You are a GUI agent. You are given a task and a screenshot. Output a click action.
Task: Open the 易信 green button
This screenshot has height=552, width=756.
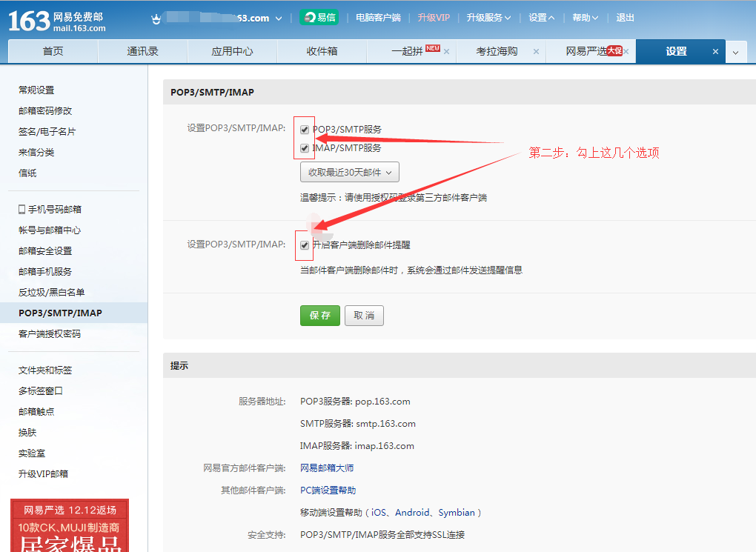coord(319,17)
